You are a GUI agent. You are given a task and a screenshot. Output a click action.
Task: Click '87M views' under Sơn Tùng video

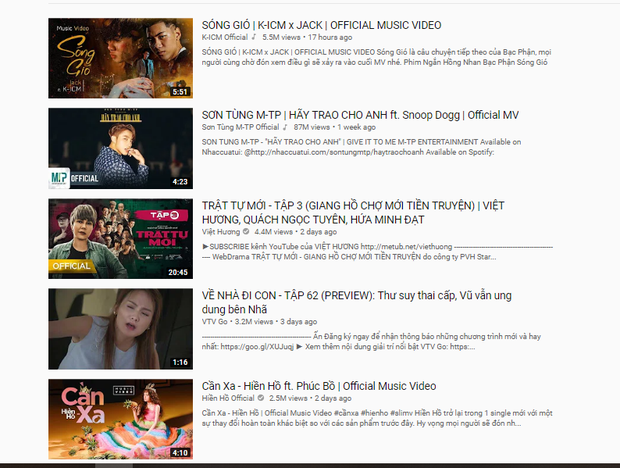(312, 127)
